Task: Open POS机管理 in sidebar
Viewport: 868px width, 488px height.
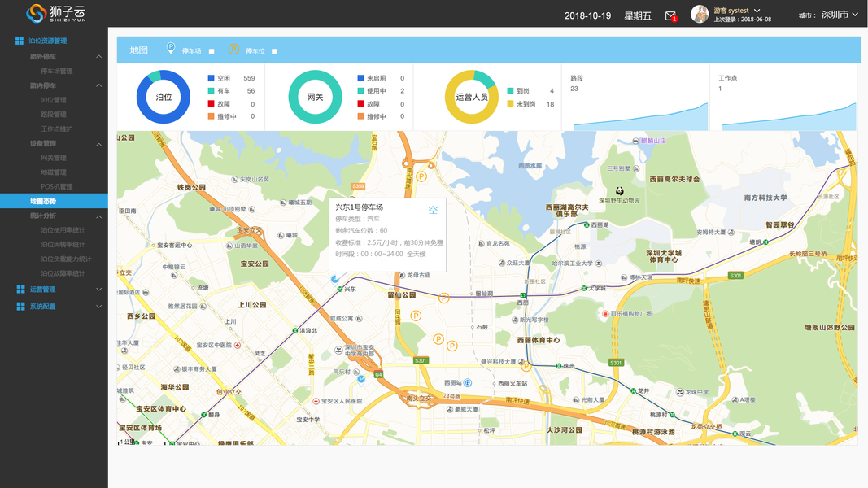Action: pos(56,186)
